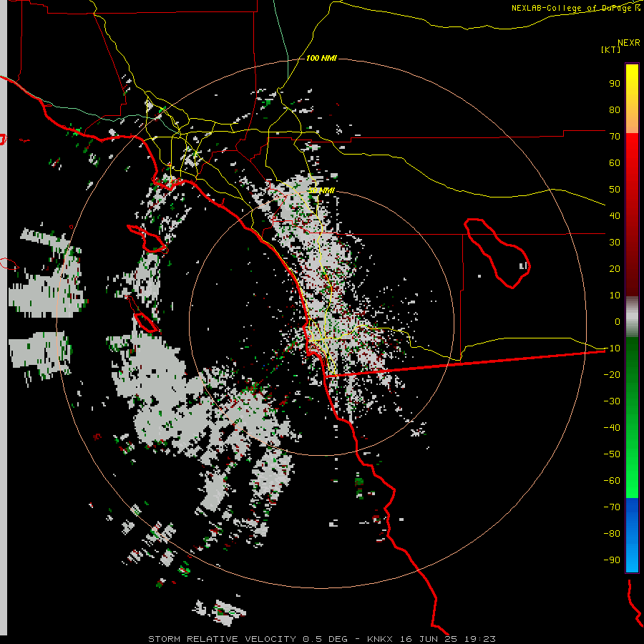
Task: Select the 50 value on velocity scale
Action: [615, 190]
